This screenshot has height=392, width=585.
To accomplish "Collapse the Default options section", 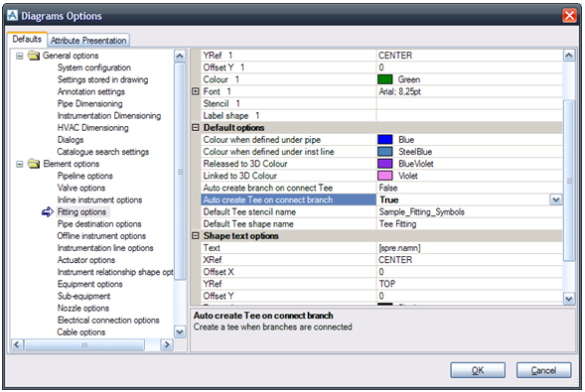I will (x=196, y=128).
